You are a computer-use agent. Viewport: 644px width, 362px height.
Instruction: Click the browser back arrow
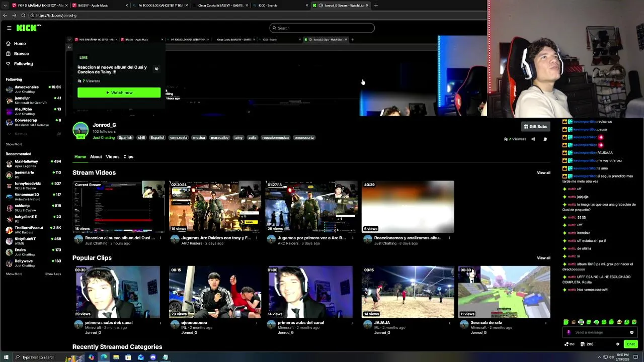pos(5,16)
